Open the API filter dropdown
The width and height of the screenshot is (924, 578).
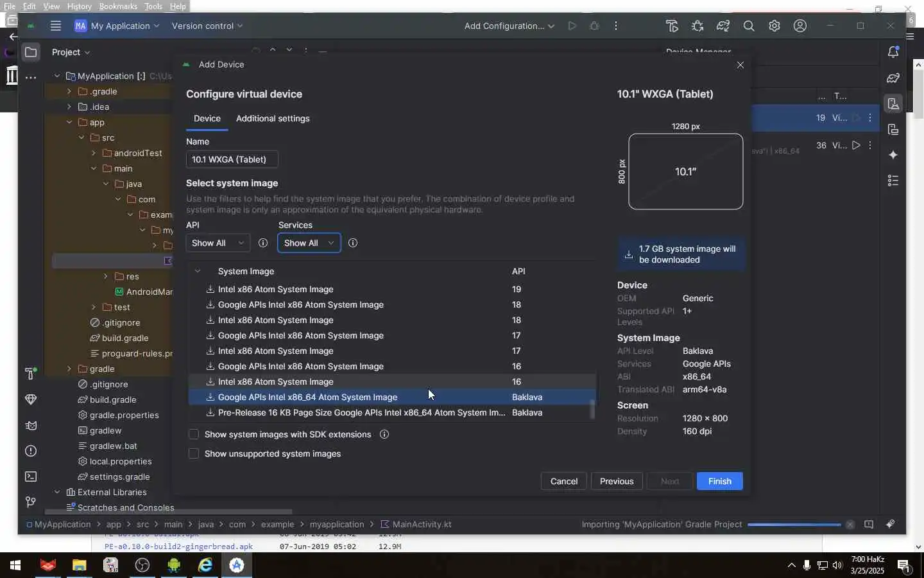point(218,243)
